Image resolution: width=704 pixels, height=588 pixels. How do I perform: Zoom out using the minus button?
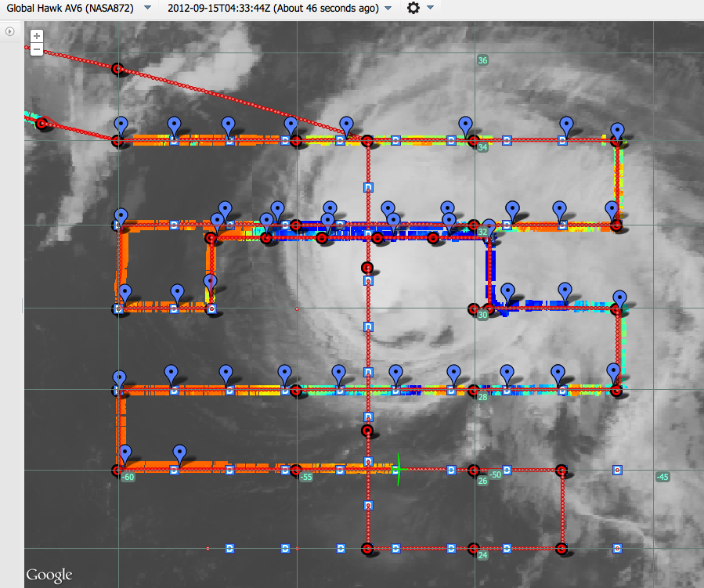[37, 49]
